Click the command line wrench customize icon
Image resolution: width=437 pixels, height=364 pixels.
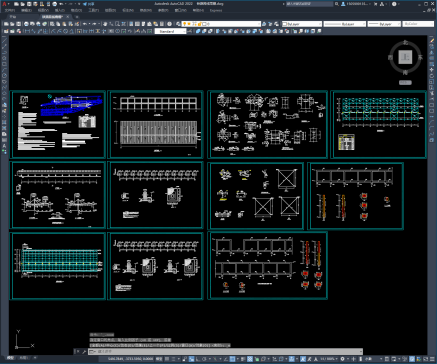(84, 351)
